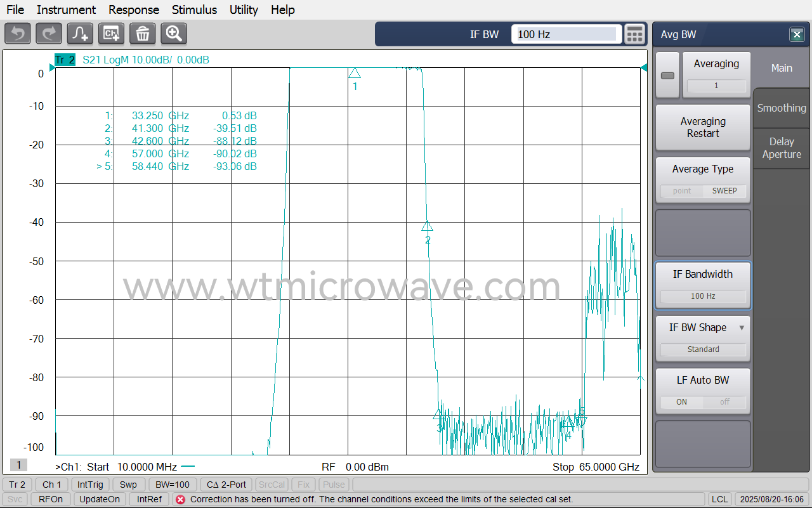Select marker 1 triangle on trace
Viewport: 812px width, 508px height.
coord(355,73)
